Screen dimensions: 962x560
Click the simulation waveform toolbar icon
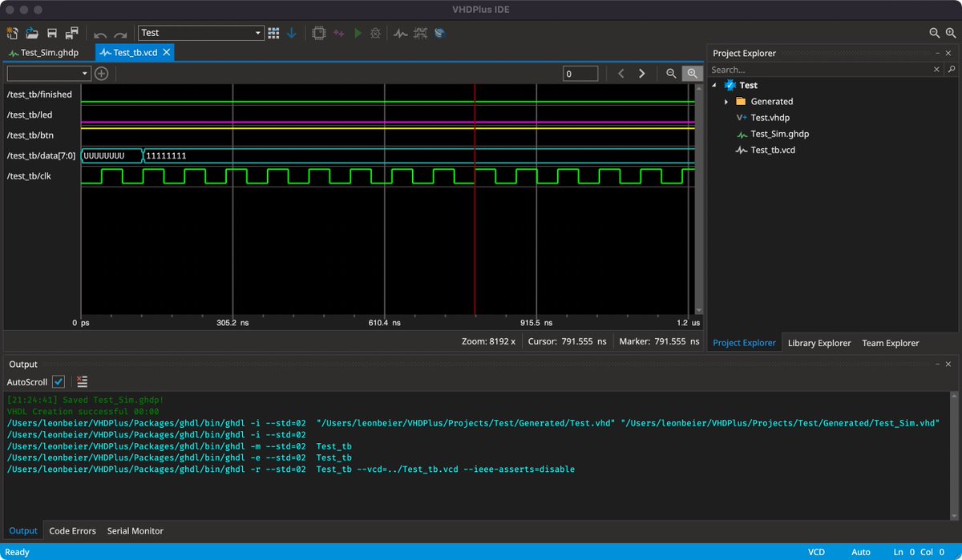[x=401, y=34]
